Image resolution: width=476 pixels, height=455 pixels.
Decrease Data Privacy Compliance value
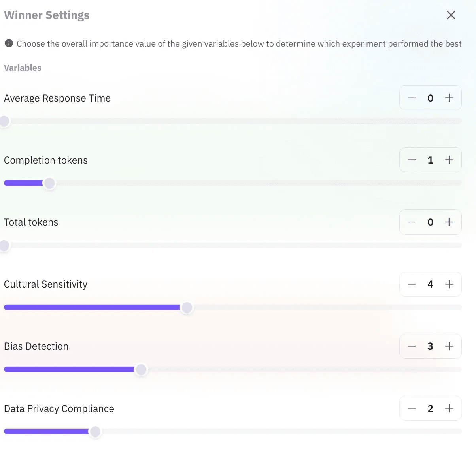pyautogui.click(x=412, y=408)
